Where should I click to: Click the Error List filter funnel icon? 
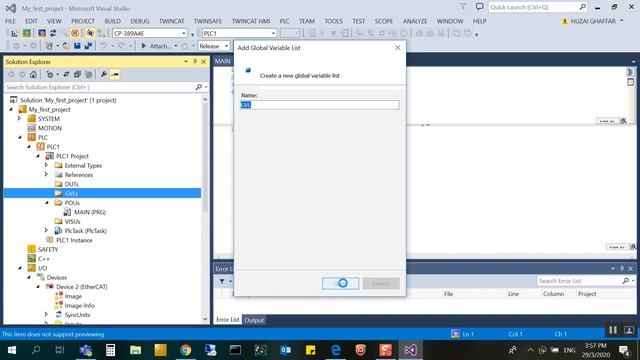(222, 281)
